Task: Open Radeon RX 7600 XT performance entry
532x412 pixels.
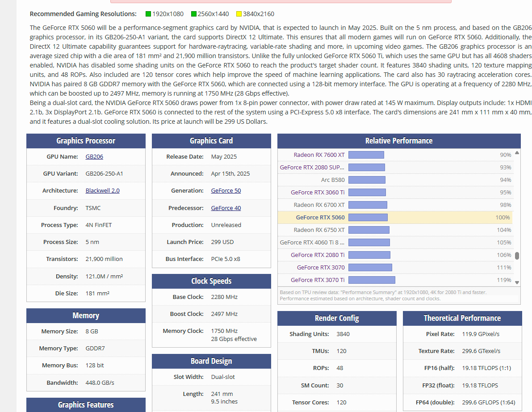Action: tap(319, 155)
